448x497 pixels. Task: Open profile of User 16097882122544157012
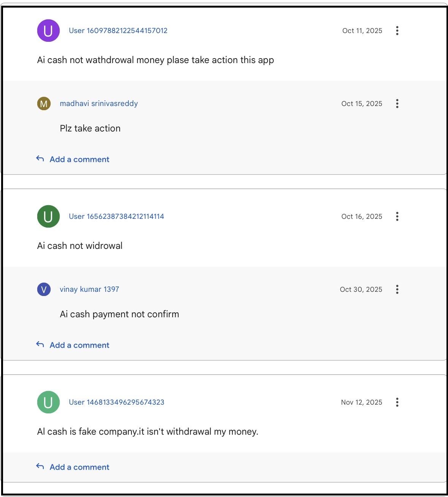(x=118, y=31)
